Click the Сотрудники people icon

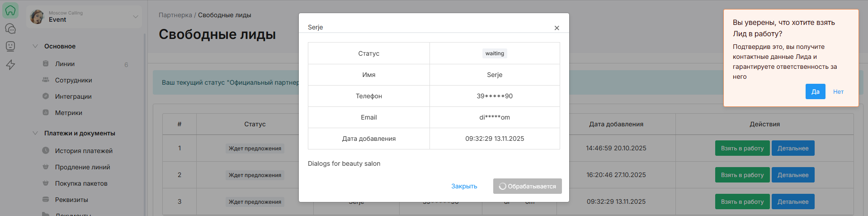click(x=46, y=80)
